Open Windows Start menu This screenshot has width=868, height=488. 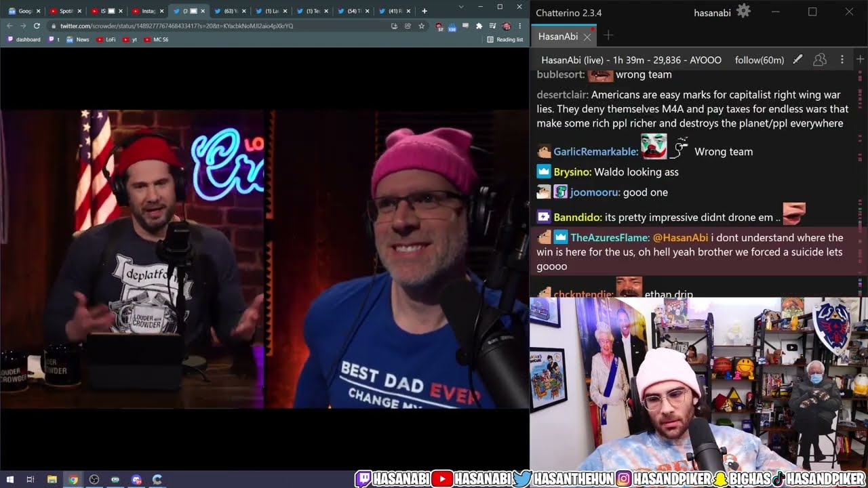click(x=9, y=479)
